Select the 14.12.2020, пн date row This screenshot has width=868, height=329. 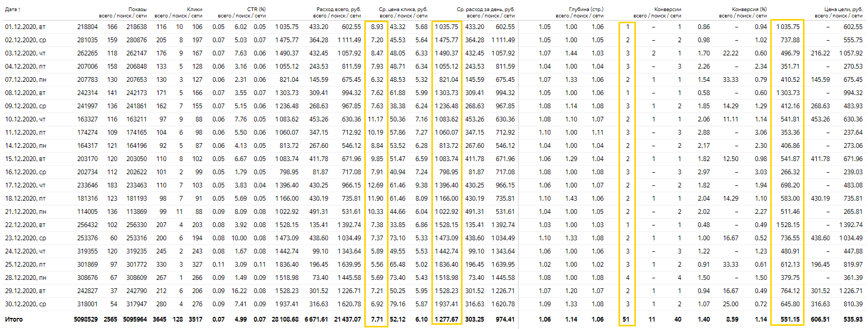26,145
